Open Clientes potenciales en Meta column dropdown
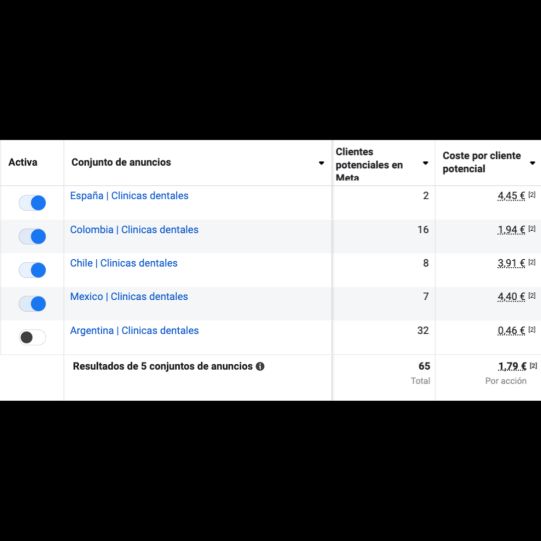The width and height of the screenshot is (541, 541). pos(425,163)
